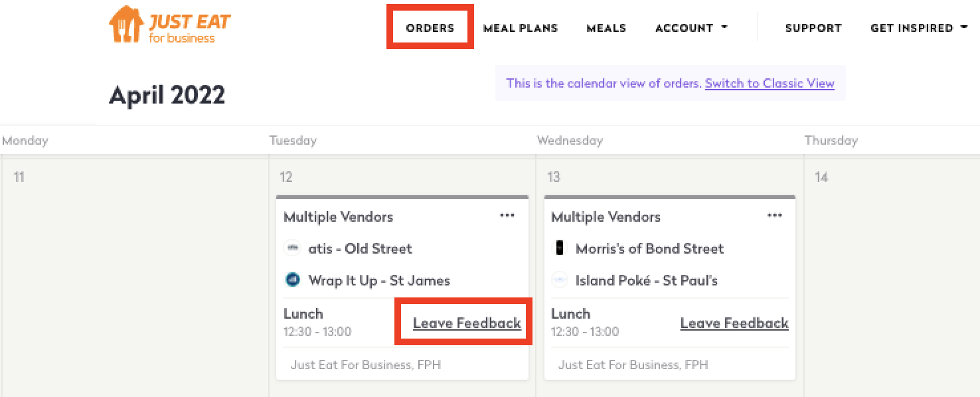
Task: Select Island Poké - St Paul's vendor name
Action: click(x=647, y=281)
